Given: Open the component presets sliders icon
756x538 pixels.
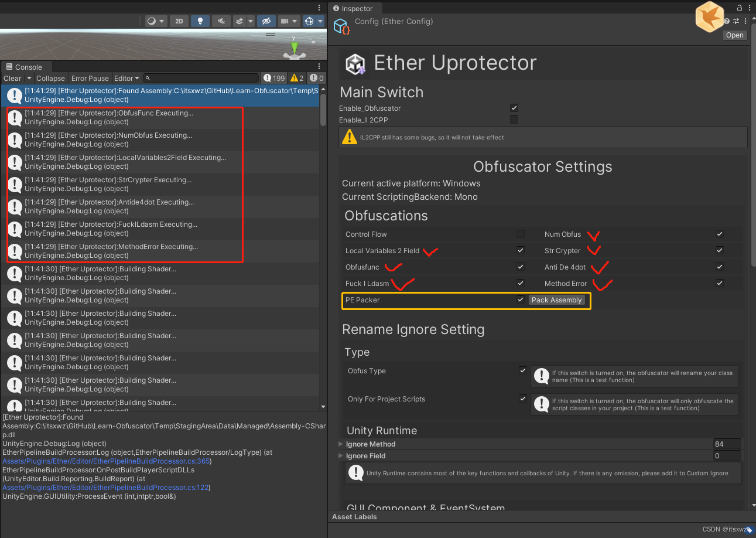Looking at the screenshot, I should click(x=736, y=21).
